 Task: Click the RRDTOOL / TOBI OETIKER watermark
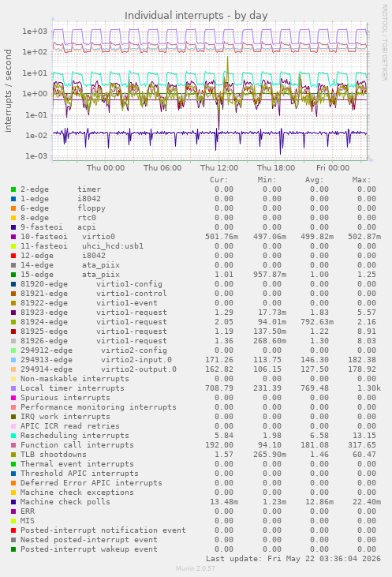[384, 43]
